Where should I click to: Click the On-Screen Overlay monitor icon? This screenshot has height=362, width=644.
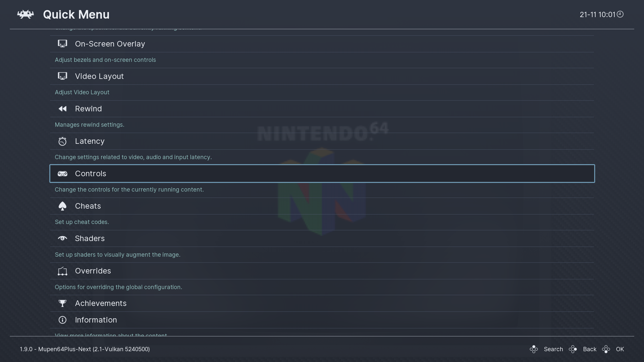62,44
